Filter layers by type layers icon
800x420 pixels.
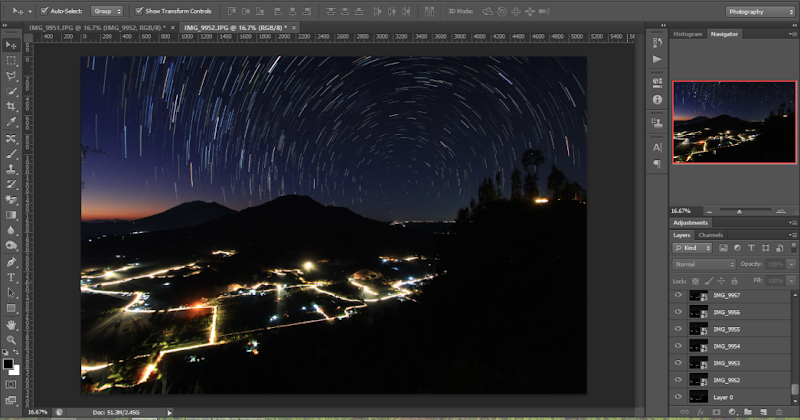pos(751,248)
